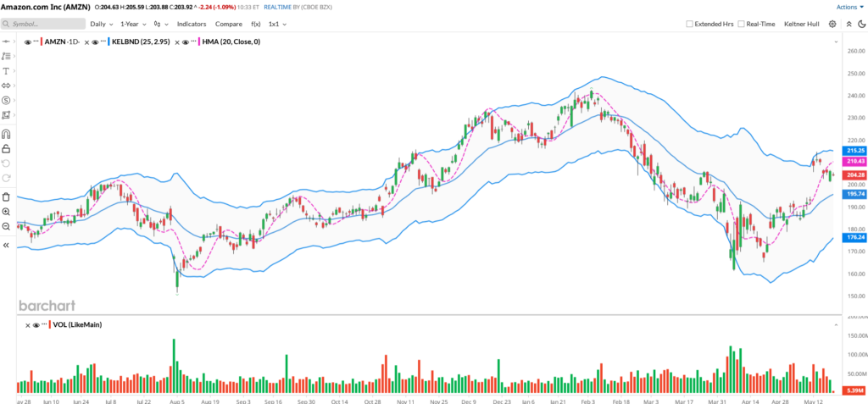The image size is (868, 404).
Task: Click the lock drawings icon
Action: (6, 148)
